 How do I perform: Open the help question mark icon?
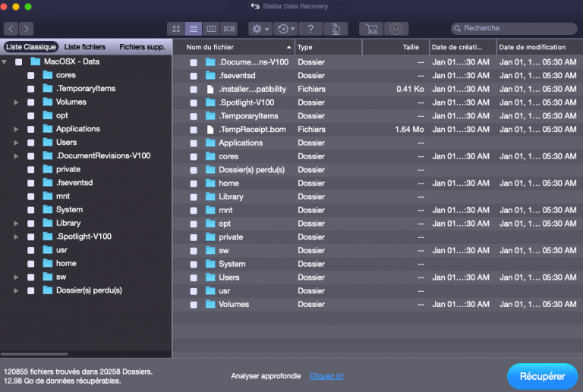click(x=310, y=29)
